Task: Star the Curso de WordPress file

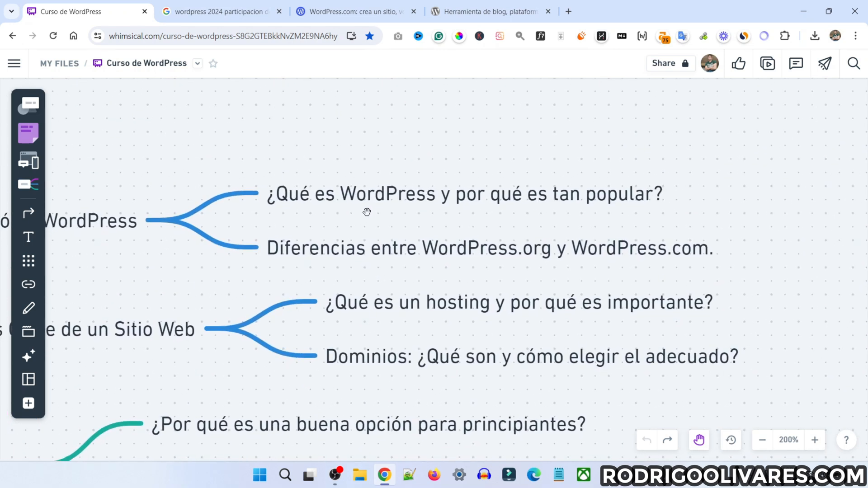Action: (213, 63)
